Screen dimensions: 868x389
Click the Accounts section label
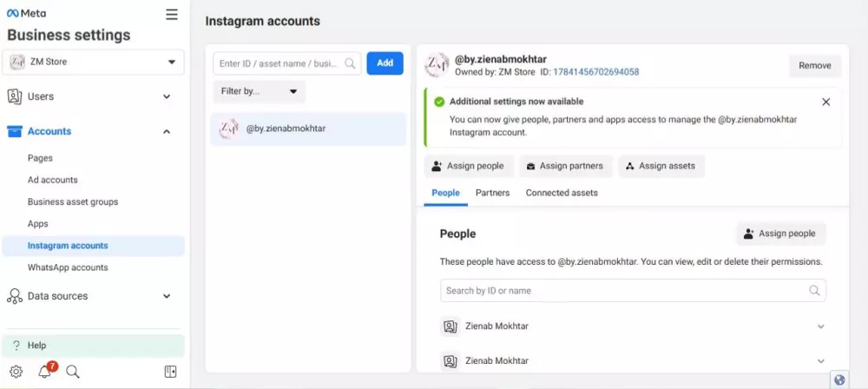tap(49, 131)
